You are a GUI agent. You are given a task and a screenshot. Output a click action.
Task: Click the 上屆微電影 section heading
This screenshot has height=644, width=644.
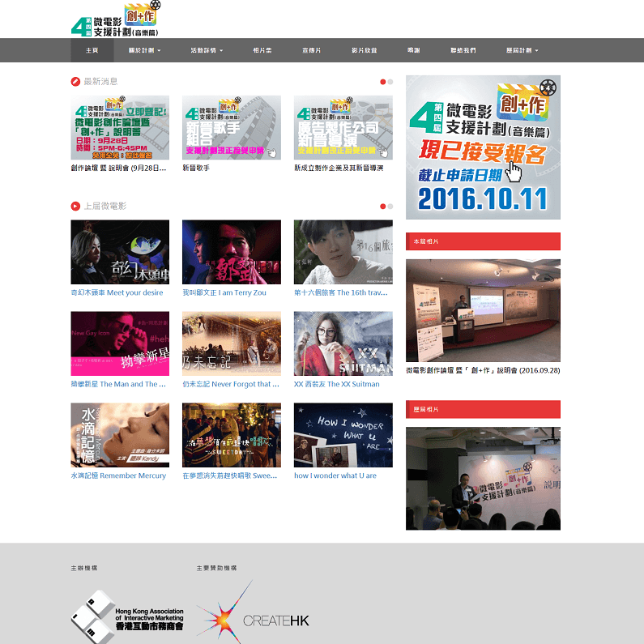point(105,206)
